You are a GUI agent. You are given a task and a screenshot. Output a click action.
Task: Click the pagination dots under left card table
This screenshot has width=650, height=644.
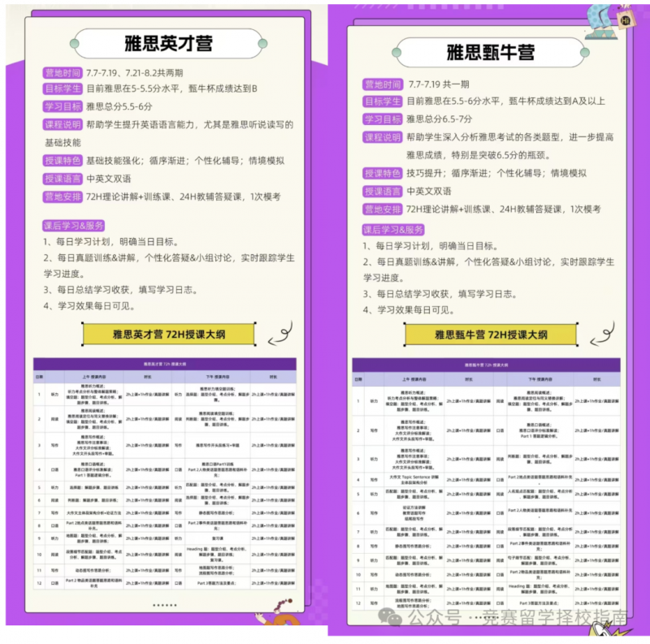[165, 605]
